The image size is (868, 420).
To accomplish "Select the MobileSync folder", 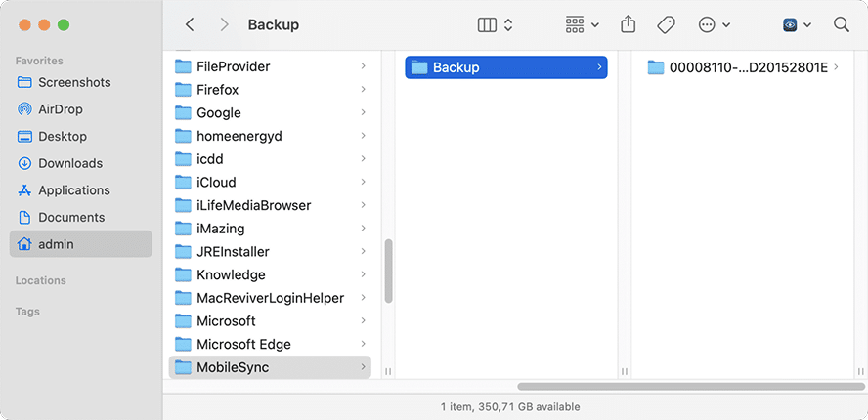I will tap(270, 367).
